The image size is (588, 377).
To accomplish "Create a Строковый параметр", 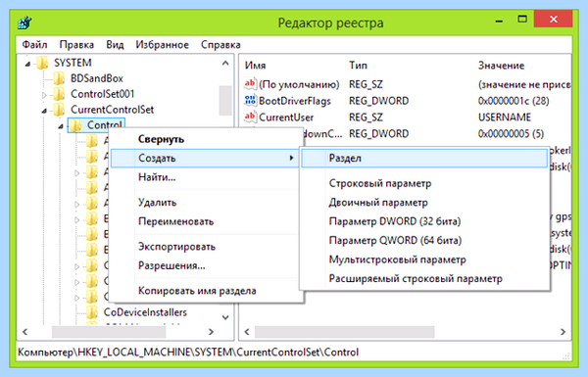I will tap(424, 184).
